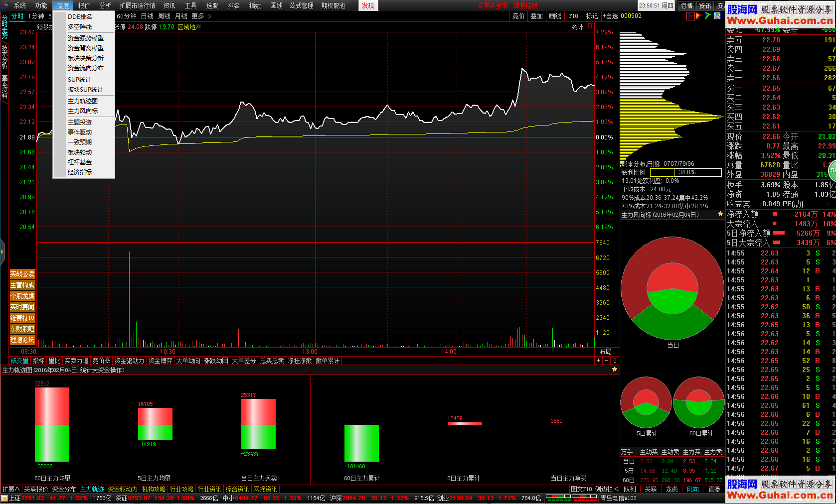Switch to 龙虎 tab at bottom right
Image resolution: width=836 pixels, height=504 pixels.
point(671,489)
